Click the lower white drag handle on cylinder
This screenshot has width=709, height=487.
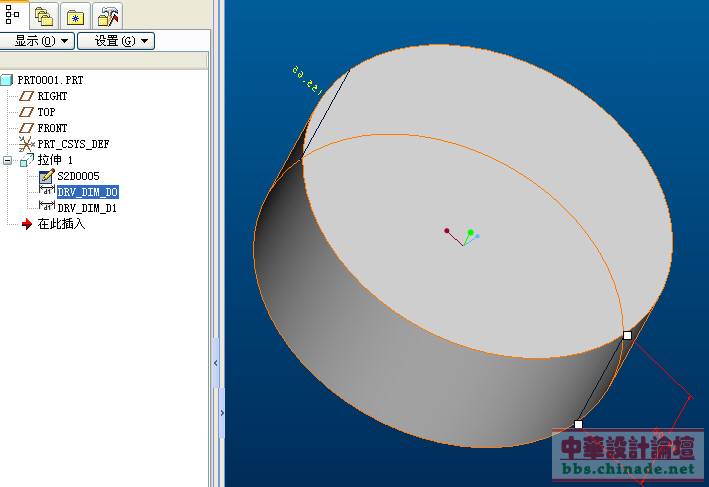click(x=578, y=424)
